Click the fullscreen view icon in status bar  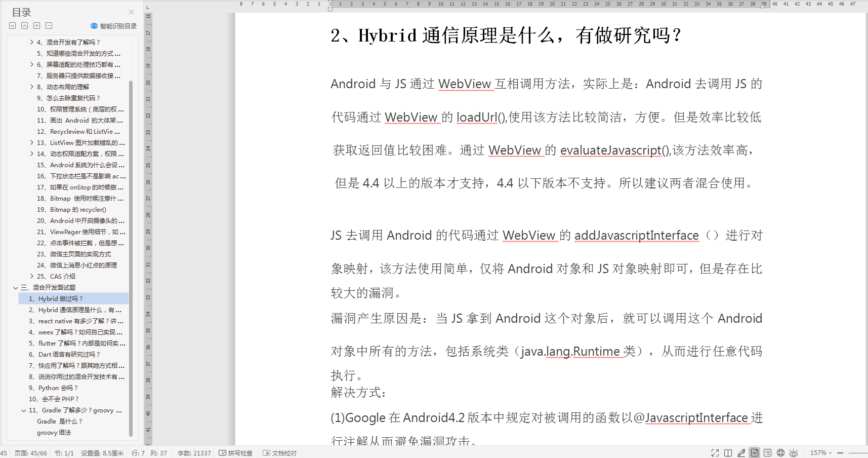715,453
